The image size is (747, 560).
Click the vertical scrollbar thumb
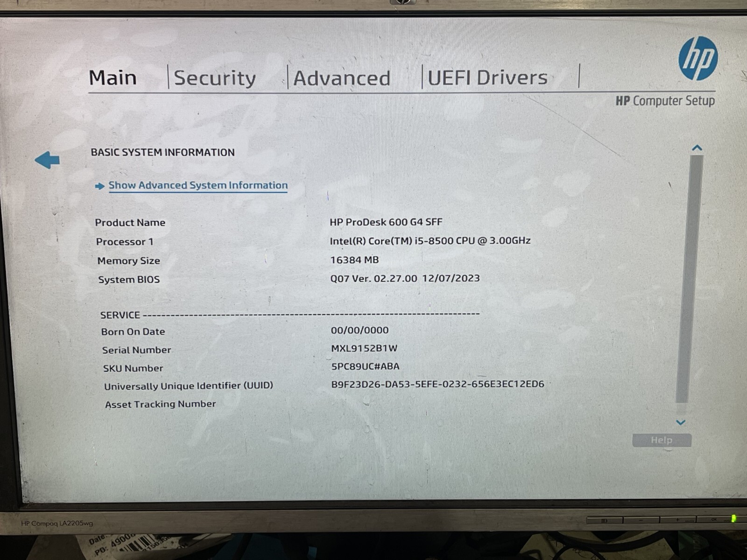click(x=690, y=279)
